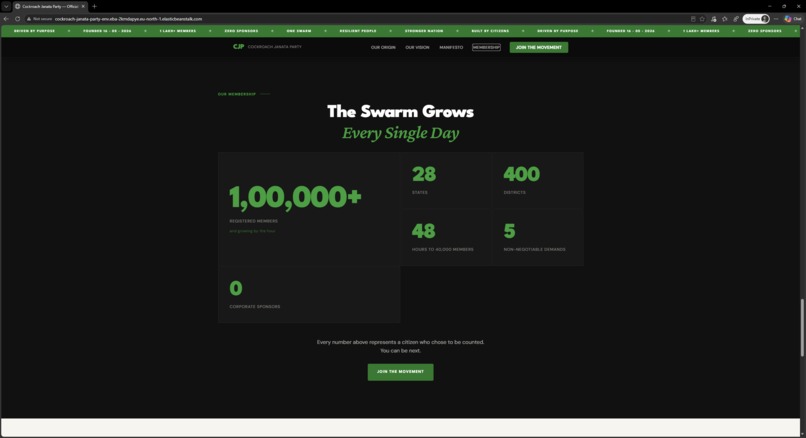Click Join The Movement below stats
806x438 pixels.
click(x=400, y=372)
